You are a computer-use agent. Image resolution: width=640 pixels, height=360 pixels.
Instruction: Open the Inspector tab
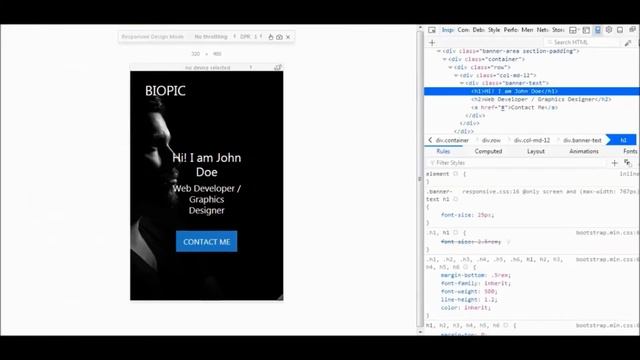click(x=448, y=30)
